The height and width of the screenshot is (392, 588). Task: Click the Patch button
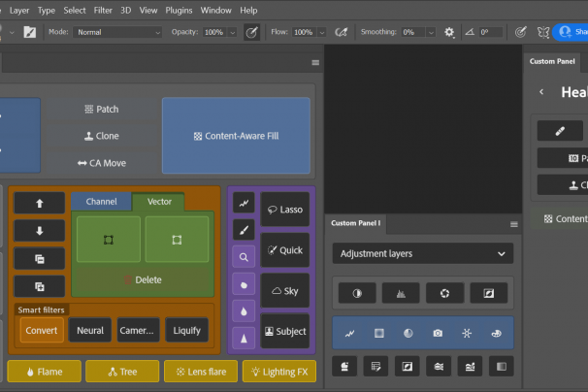click(102, 110)
